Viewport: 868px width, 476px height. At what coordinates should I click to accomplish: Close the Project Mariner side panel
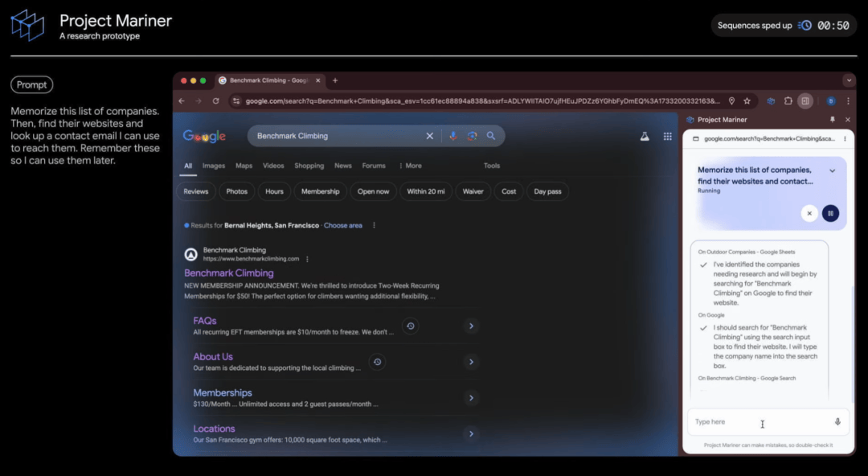point(848,120)
